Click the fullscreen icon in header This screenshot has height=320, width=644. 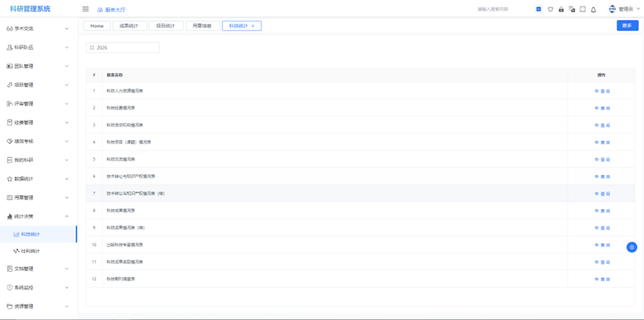[x=582, y=10]
